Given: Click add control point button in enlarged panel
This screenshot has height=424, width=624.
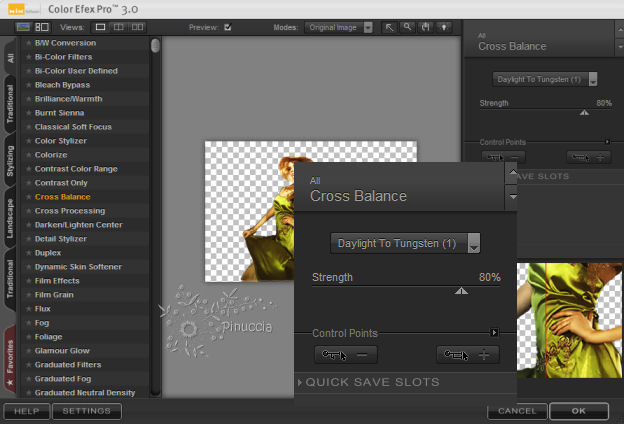Looking at the screenshot, I should click(x=468, y=354).
